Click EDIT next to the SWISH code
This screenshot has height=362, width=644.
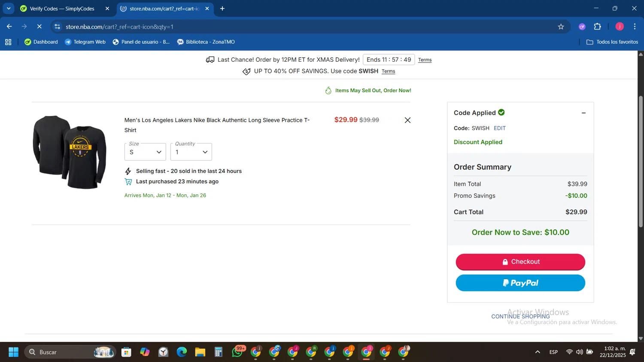[499, 128]
